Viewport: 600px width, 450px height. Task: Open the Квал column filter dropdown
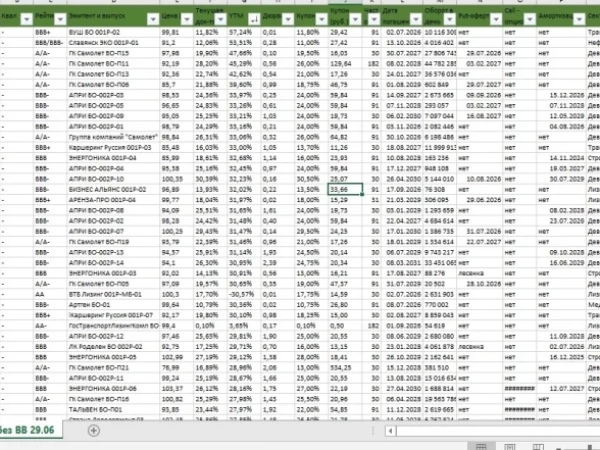click(26, 19)
